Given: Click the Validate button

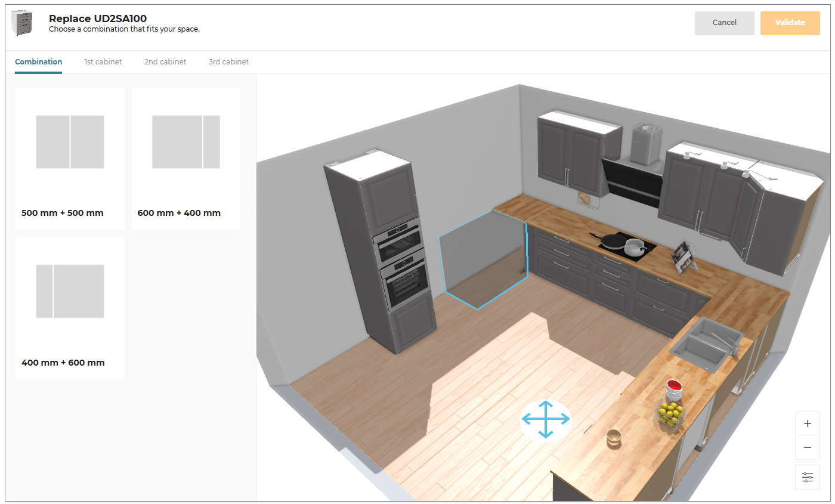Looking at the screenshot, I should click(790, 23).
